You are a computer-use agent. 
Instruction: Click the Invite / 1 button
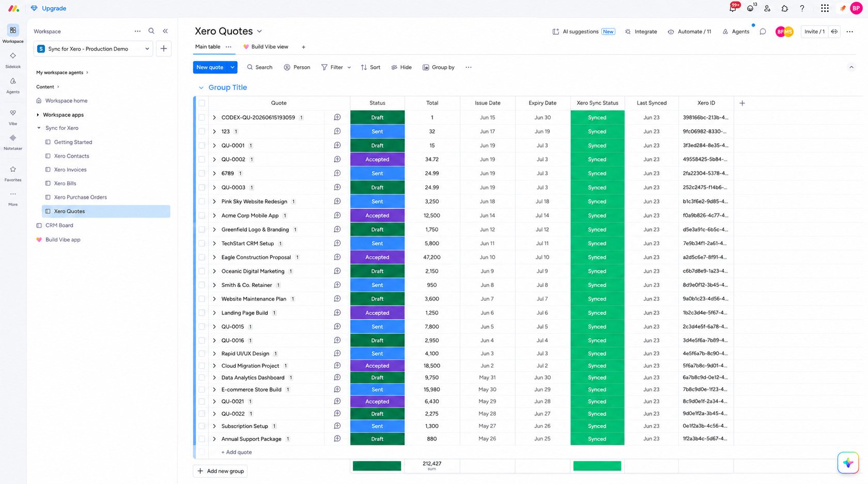[815, 32]
